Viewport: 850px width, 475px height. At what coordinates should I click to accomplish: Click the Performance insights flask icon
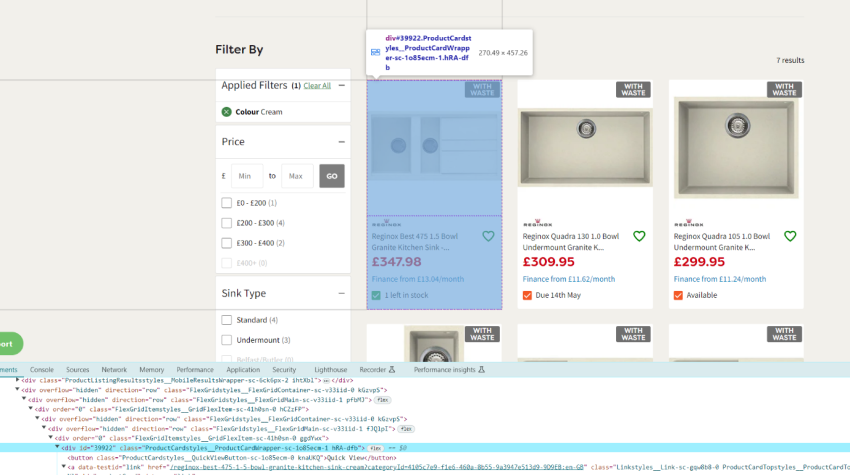tap(481, 370)
